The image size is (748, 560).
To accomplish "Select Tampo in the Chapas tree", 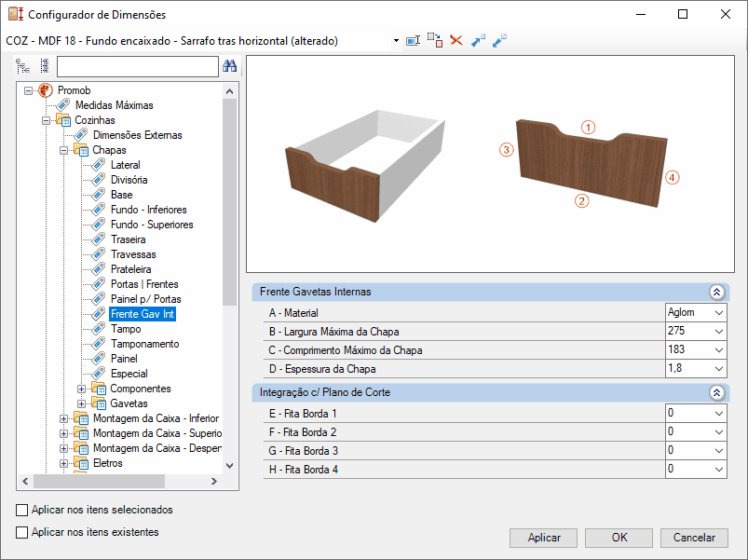I will pos(126,329).
